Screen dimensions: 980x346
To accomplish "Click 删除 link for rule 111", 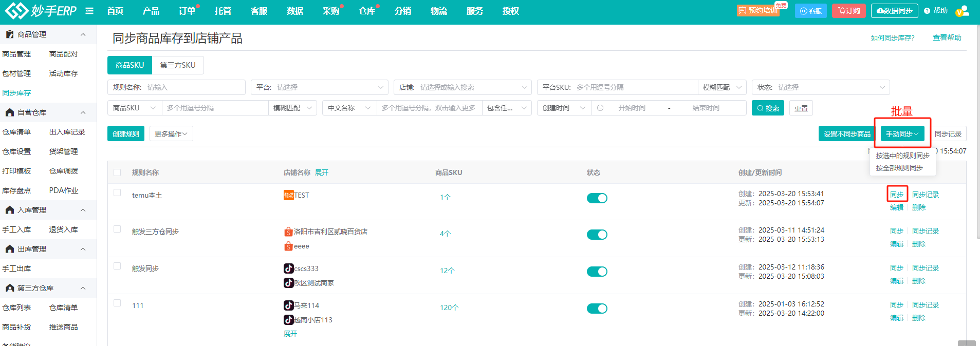I will point(919,318).
